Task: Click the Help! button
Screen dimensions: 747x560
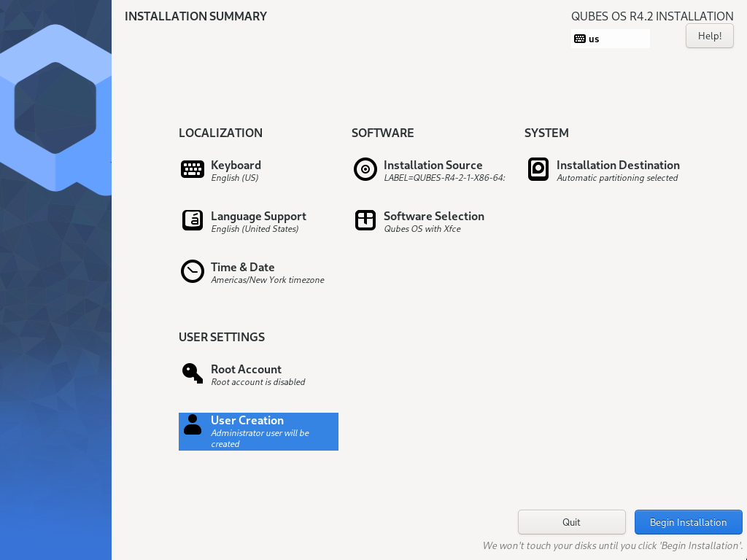Action: (x=709, y=35)
